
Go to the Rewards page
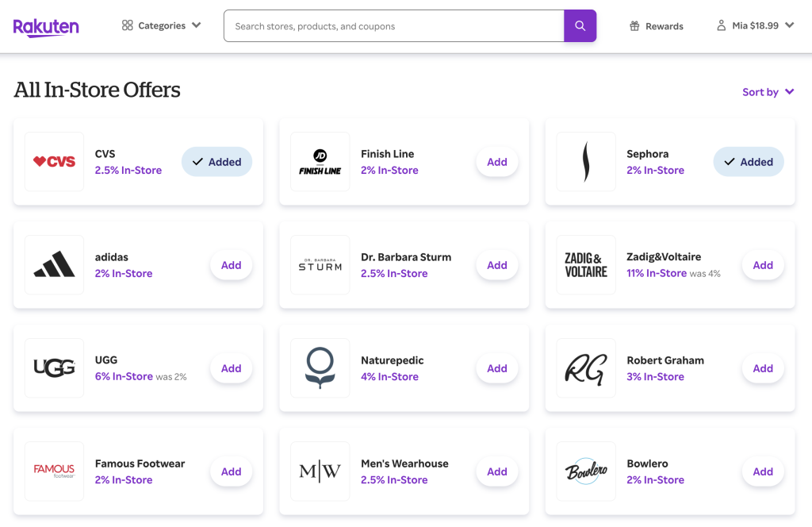click(657, 26)
